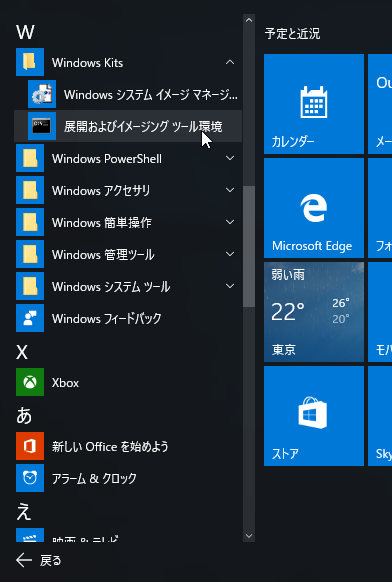Viewport: 392px width, 582px height.
Task: Select Windows 簡単操作 entry text
Action: click(102, 223)
